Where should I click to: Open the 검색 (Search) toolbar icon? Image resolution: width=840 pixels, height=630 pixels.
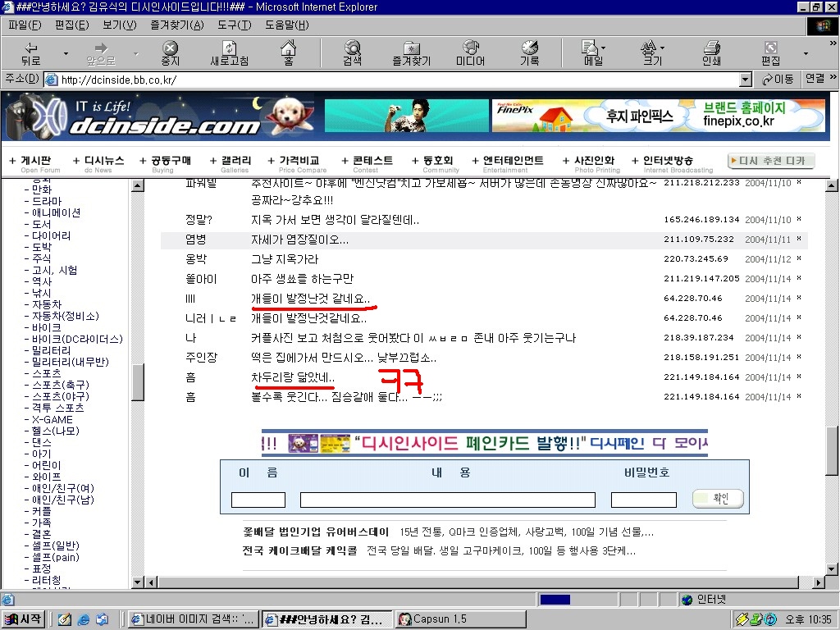point(352,53)
